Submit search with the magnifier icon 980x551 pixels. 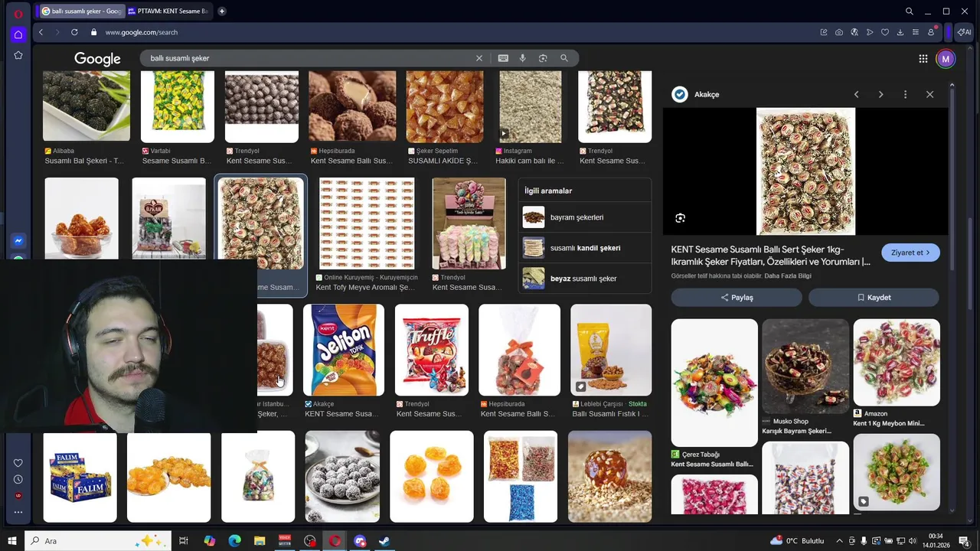click(564, 58)
